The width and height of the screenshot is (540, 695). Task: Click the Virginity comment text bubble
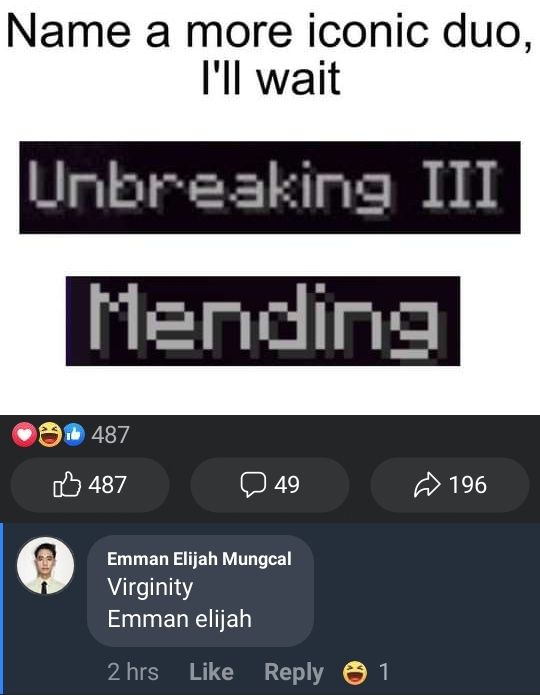(x=200, y=591)
